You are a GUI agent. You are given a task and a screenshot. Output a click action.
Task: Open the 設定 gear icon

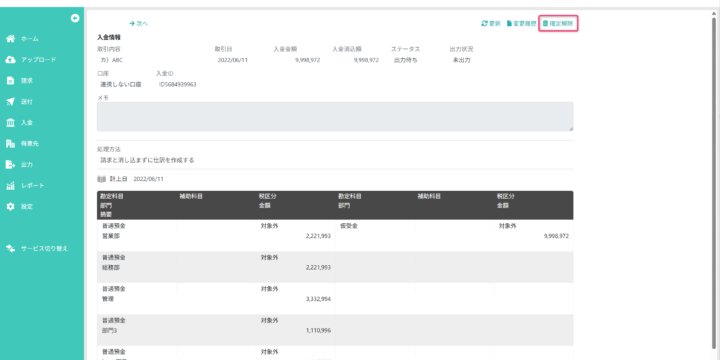11,207
